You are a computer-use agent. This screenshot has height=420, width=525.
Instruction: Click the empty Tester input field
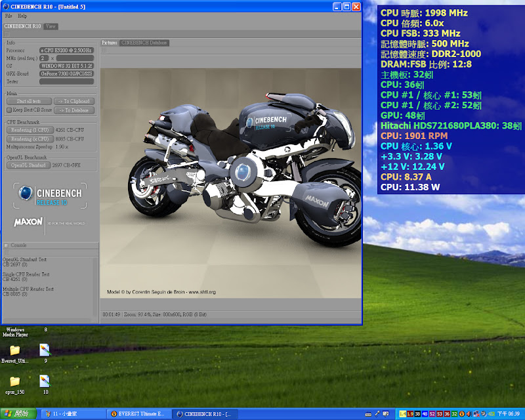pos(66,82)
